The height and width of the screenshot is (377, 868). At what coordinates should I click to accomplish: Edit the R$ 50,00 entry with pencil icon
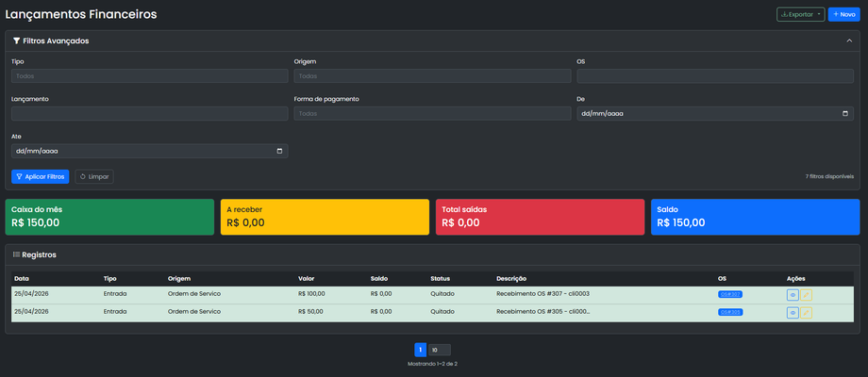(x=806, y=312)
